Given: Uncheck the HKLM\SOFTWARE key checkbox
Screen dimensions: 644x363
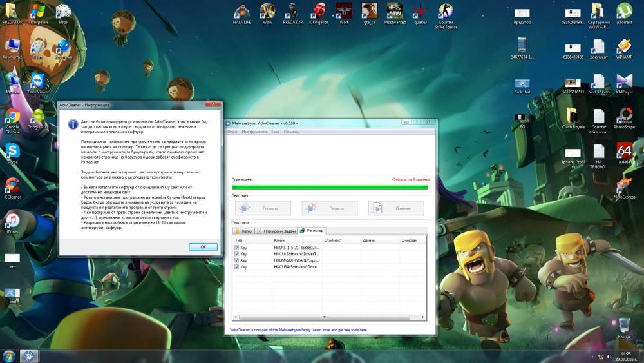Looking at the screenshot, I should 236,260.
